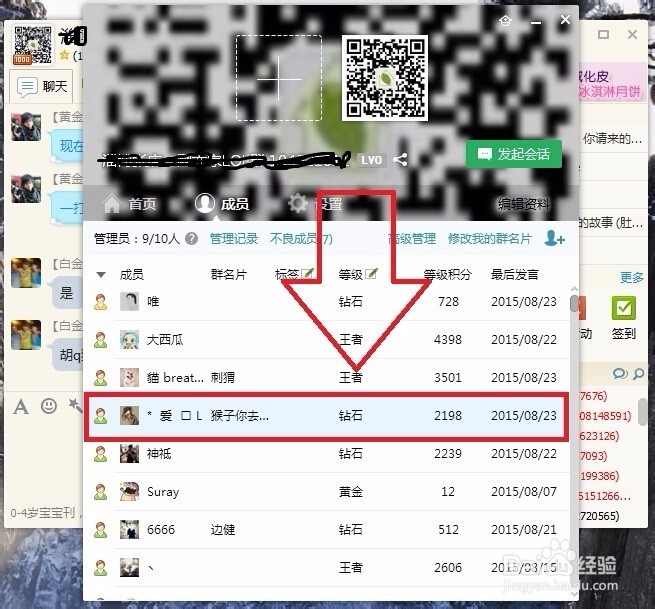Screen dimensions: 655x609
Task: Open emoji picker in chat window
Action: coord(49,406)
